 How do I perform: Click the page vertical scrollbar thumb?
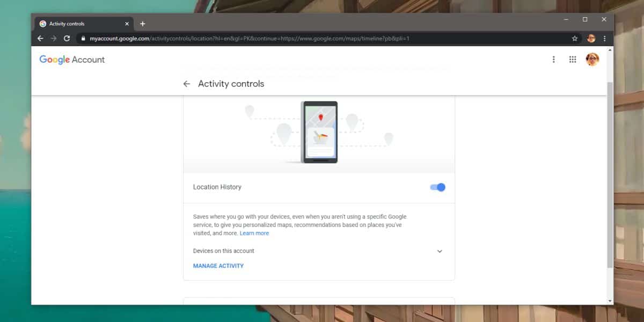coord(610,175)
